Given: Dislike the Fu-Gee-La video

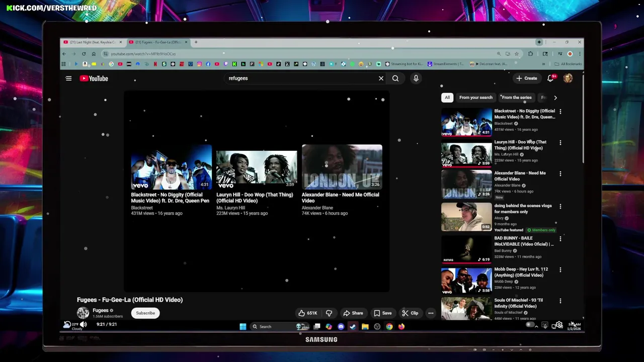Looking at the screenshot, I should point(329,313).
